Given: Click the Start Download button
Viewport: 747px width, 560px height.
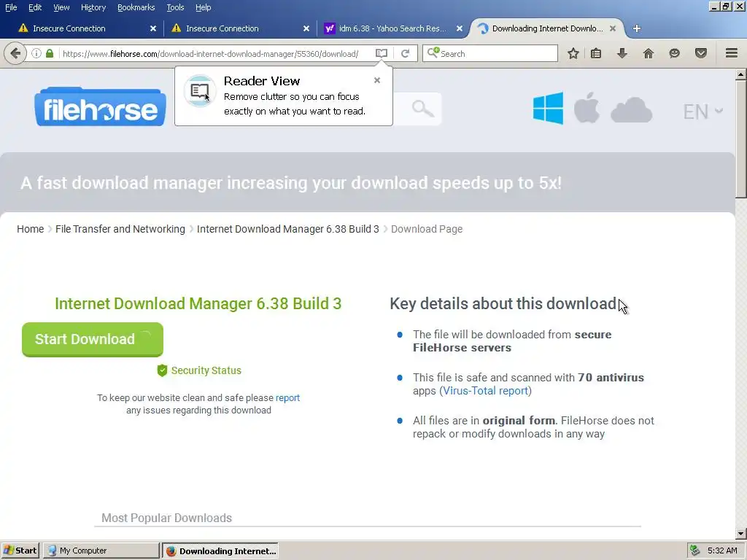Looking at the screenshot, I should tap(93, 339).
